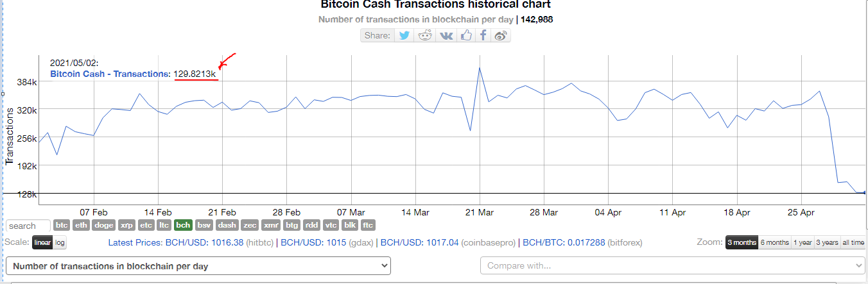Switch scale to linear
868x284 pixels.
pos(42,243)
